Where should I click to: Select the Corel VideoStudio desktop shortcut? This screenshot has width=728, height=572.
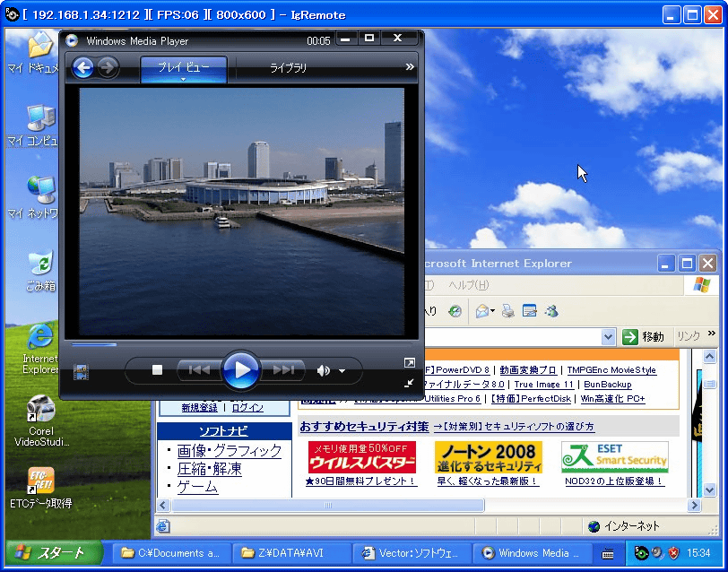(41, 420)
